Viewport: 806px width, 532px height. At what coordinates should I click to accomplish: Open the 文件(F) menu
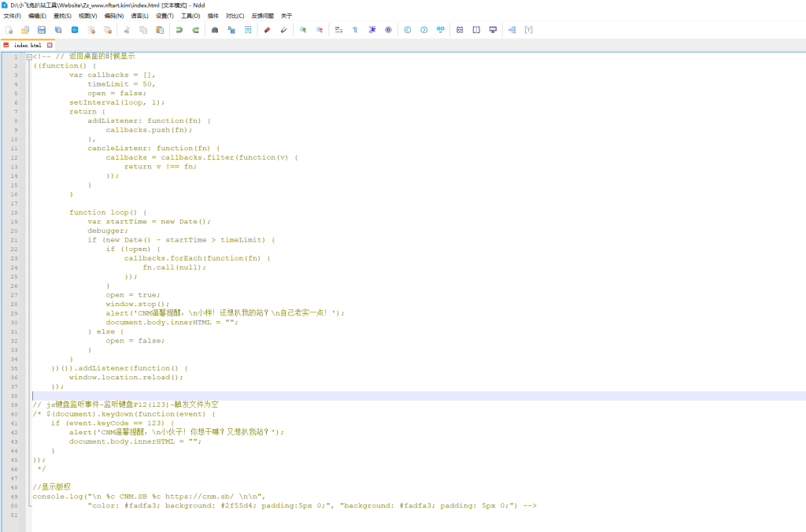click(x=12, y=16)
